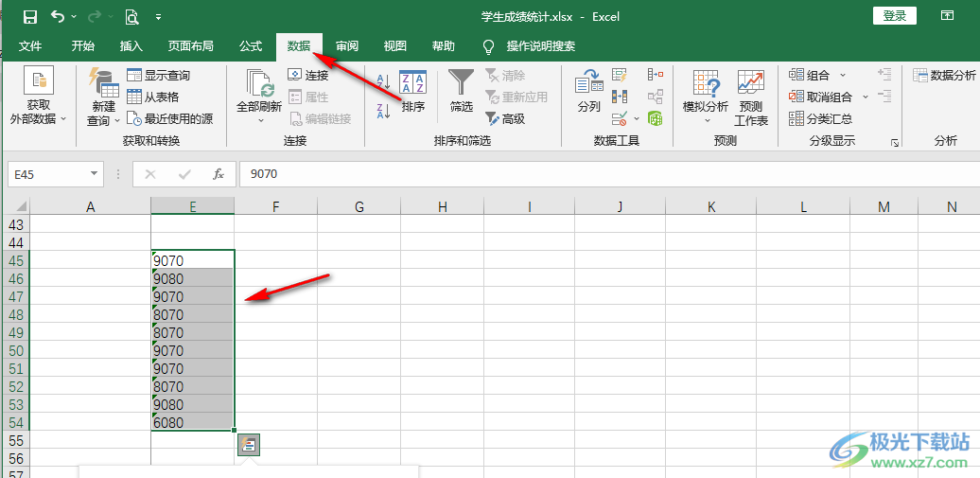Click the formula bar showing 9070
980x478 pixels.
coord(609,174)
